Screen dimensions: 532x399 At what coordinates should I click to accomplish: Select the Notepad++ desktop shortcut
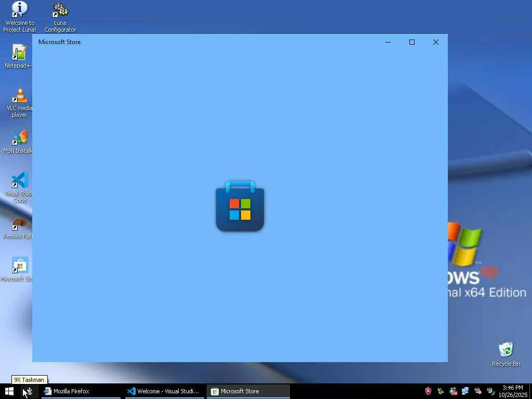coord(18,56)
